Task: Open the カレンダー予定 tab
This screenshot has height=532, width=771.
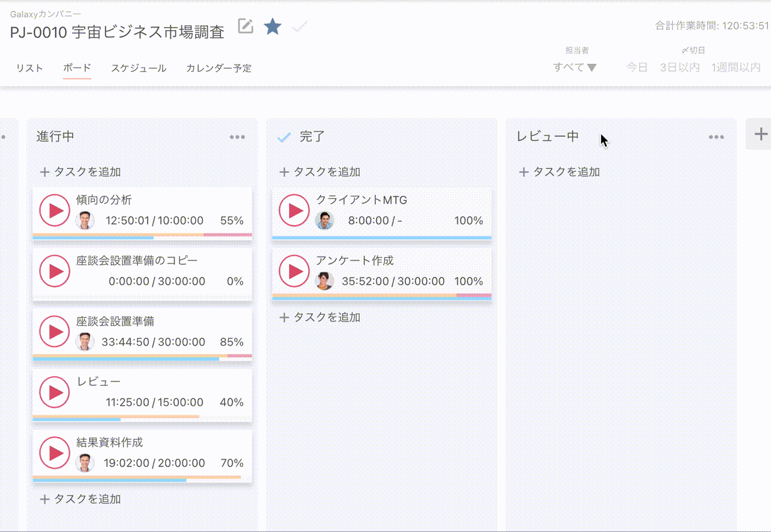Action: (x=219, y=68)
